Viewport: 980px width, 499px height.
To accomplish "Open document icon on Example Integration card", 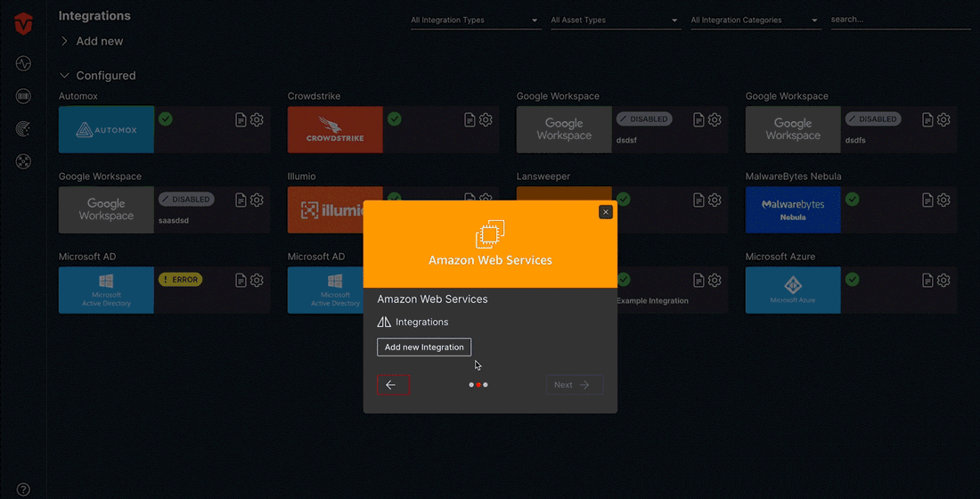I will click(698, 280).
